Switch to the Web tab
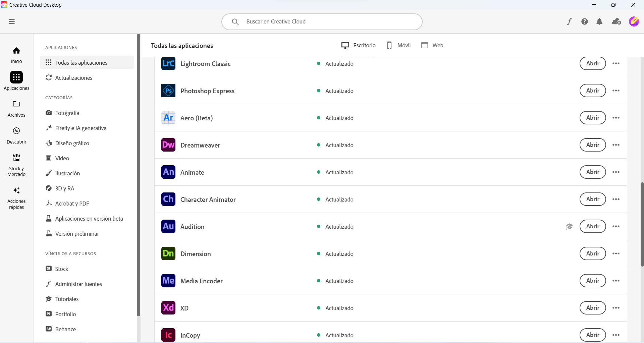 (x=432, y=45)
